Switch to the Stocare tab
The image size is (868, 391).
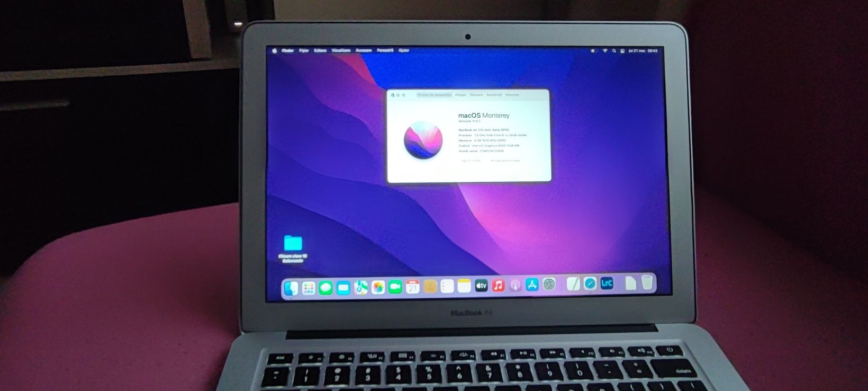pos(476,95)
